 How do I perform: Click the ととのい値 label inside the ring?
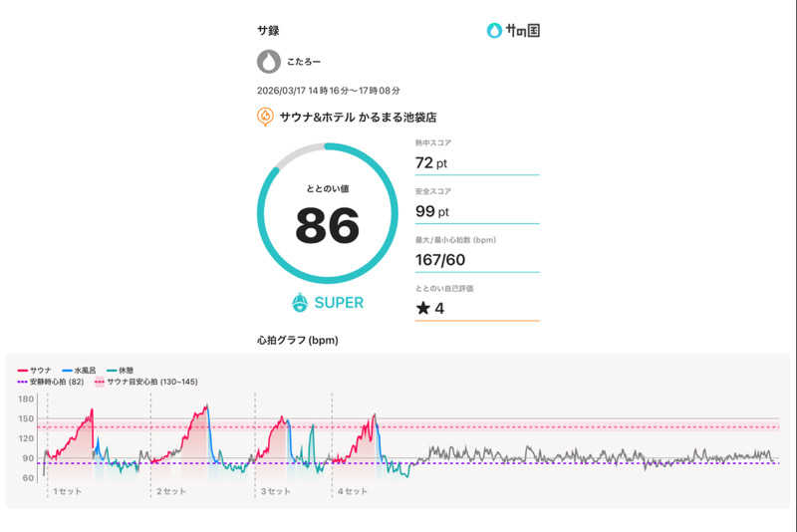[x=328, y=188]
